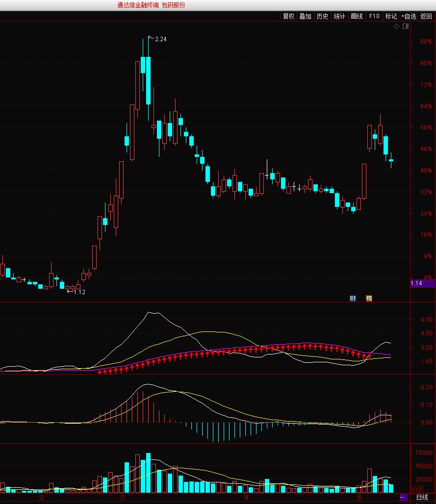
Task: Click the 标记 mark button
Action: point(391,16)
